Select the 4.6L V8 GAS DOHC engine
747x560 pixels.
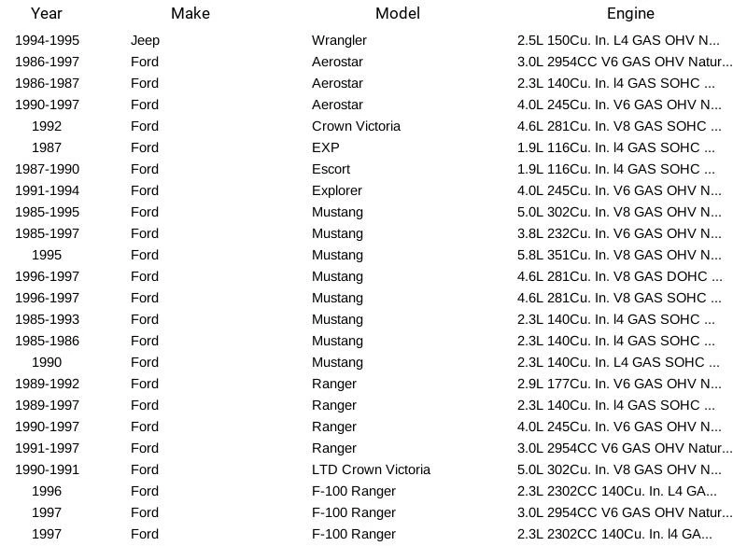tap(619, 276)
